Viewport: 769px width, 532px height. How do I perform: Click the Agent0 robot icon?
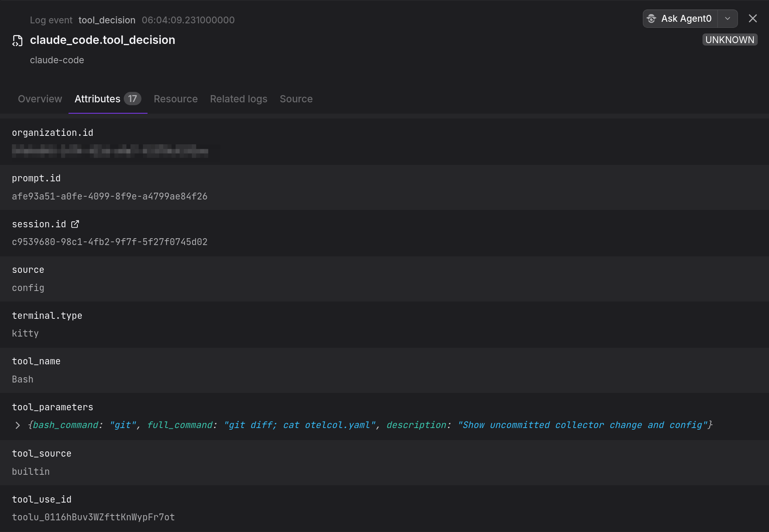coord(651,19)
